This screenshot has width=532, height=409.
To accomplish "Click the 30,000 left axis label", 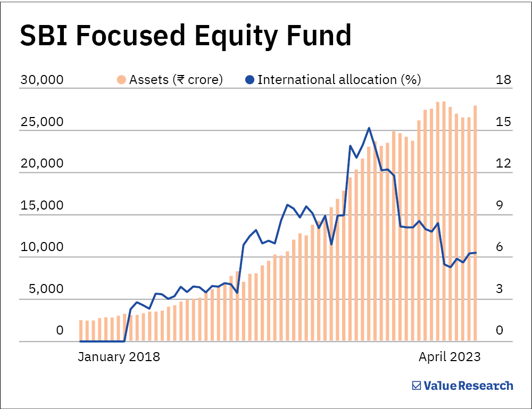I will coord(41,80).
